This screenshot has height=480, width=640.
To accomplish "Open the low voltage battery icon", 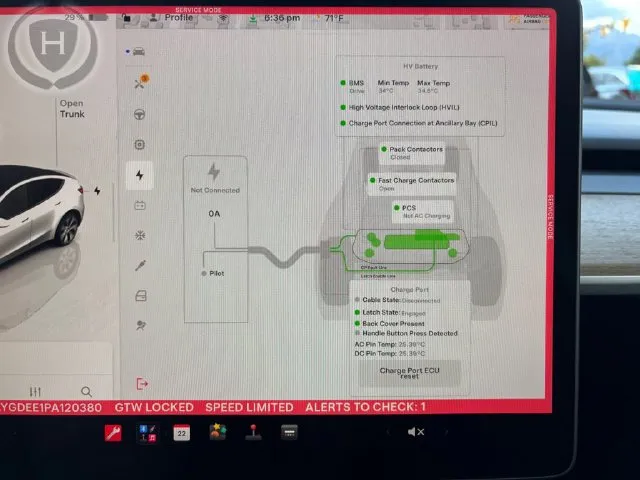I will point(140,205).
